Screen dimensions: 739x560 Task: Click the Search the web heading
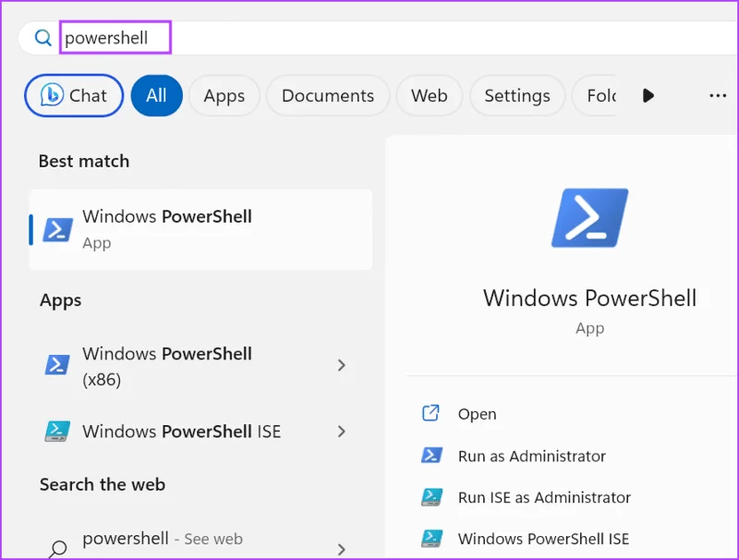[103, 484]
